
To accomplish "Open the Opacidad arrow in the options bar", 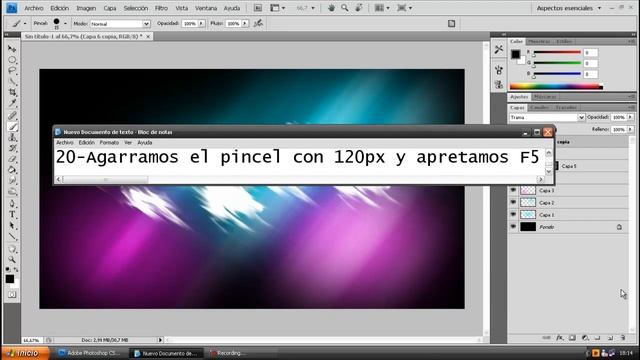I will pos(201,24).
